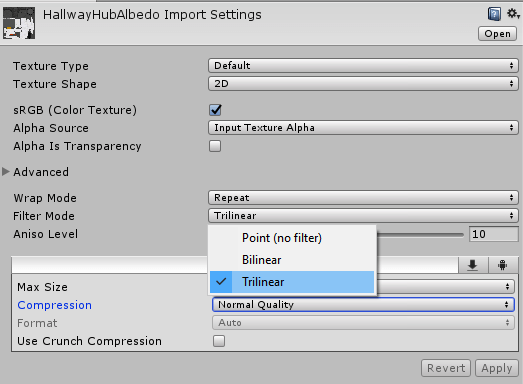
Task: Open the Texture Shape dropdown
Action: pyautogui.click(x=363, y=83)
